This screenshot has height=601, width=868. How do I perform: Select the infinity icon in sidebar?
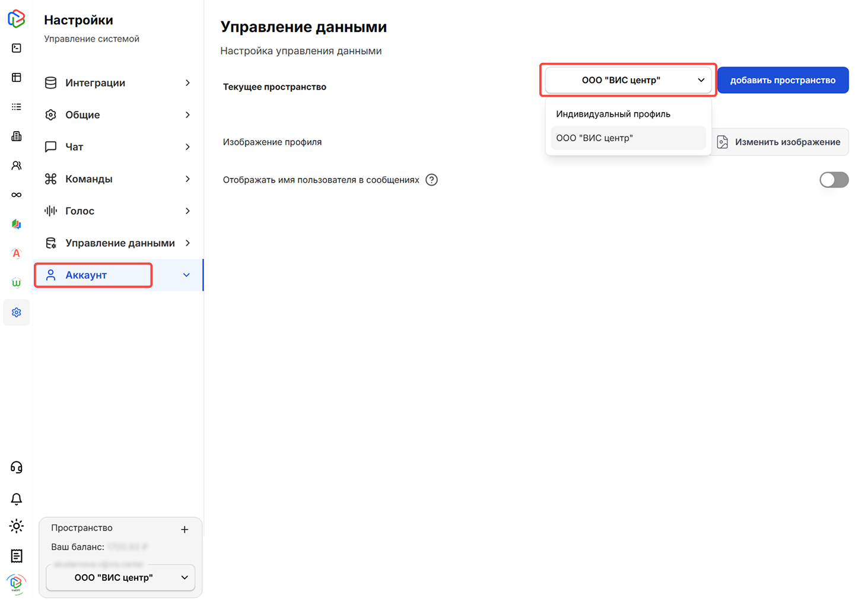[x=16, y=194]
